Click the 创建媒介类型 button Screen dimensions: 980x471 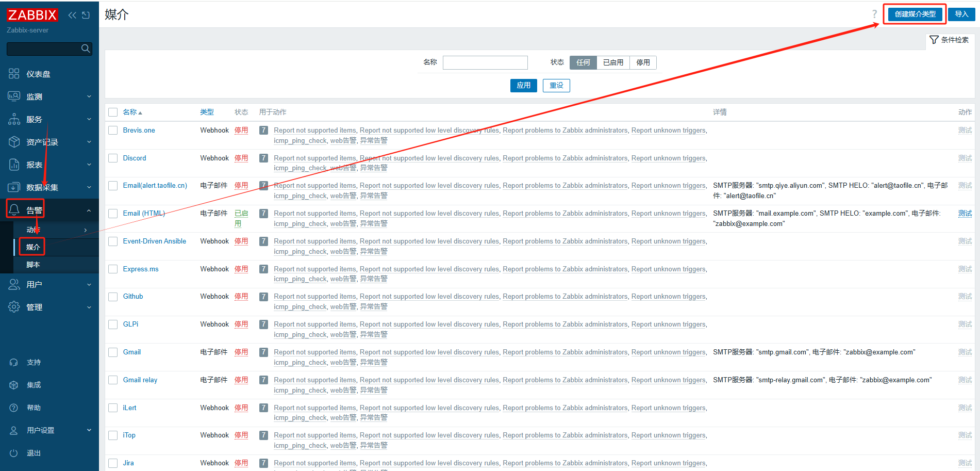[915, 14]
